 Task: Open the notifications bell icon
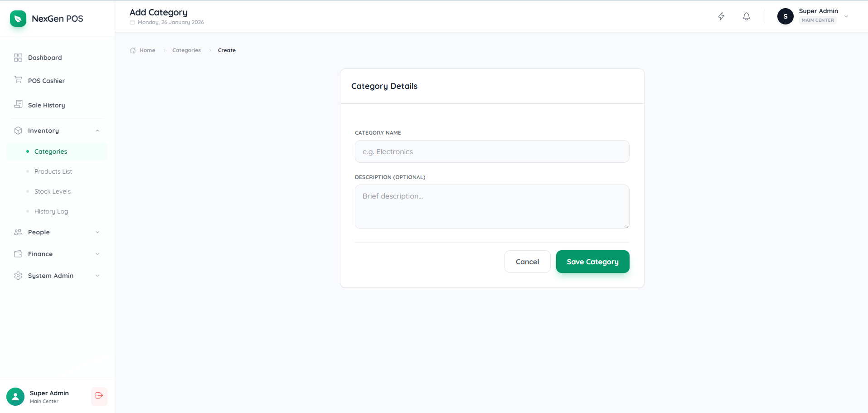click(746, 16)
